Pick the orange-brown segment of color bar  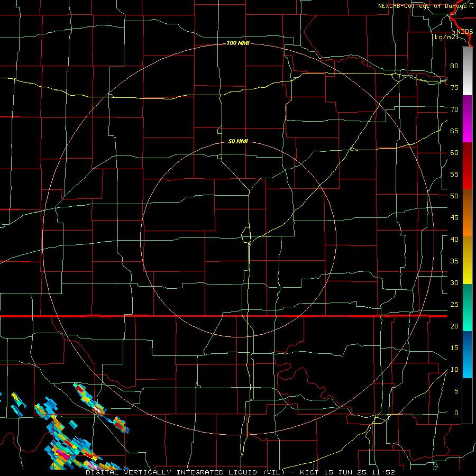pos(467,213)
